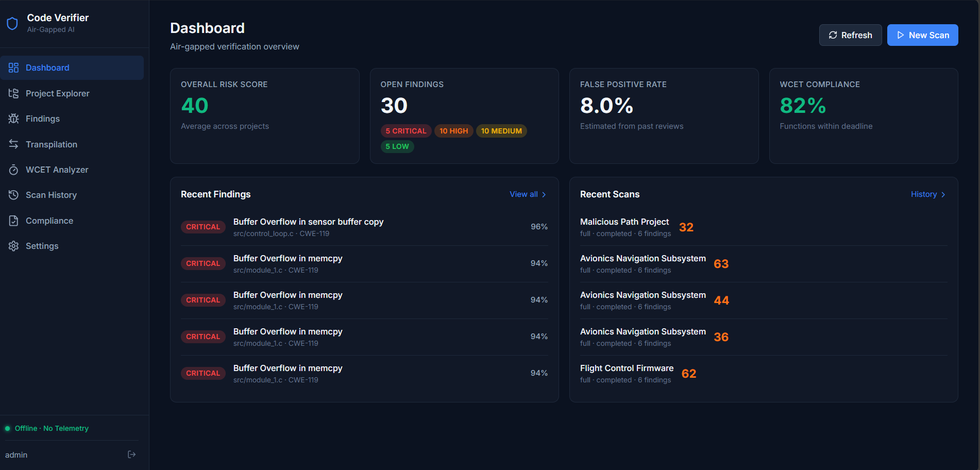Open the Findings section in sidebar

(72, 119)
